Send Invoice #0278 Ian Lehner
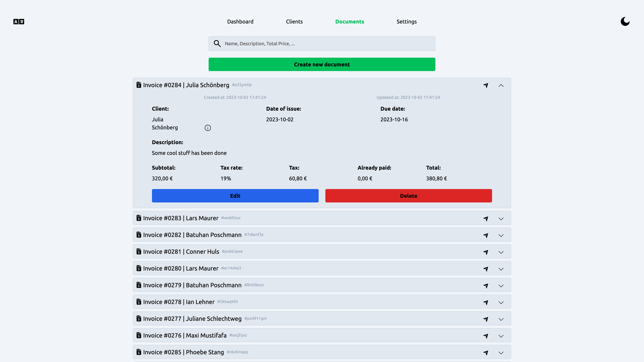 point(486,302)
